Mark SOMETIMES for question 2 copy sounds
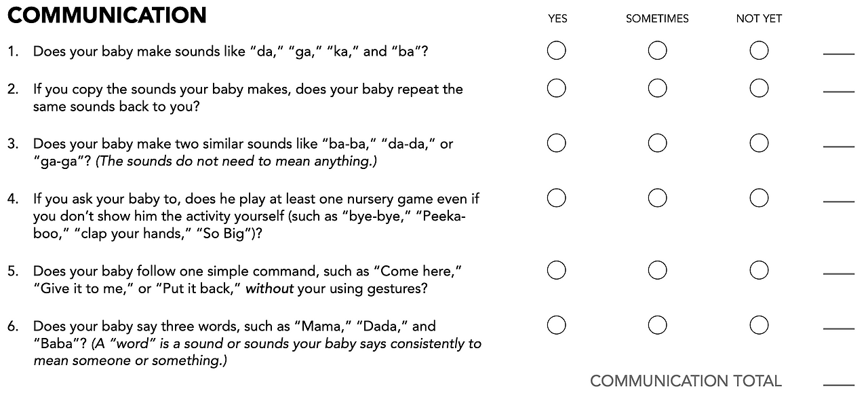This screenshot has height=395, width=868. pyautogui.click(x=657, y=88)
